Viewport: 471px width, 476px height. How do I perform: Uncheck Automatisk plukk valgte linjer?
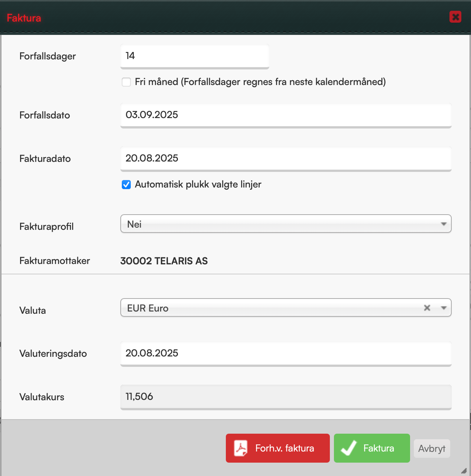click(x=126, y=185)
